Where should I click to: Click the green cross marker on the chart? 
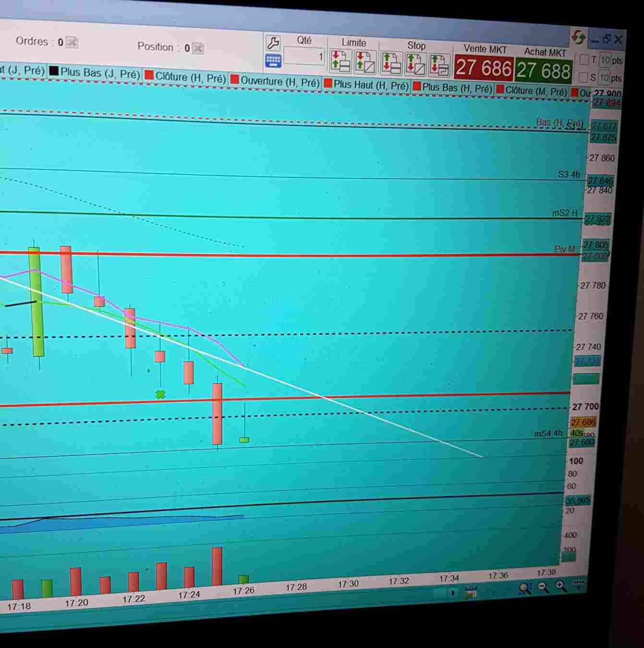pyautogui.click(x=160, y=394)
